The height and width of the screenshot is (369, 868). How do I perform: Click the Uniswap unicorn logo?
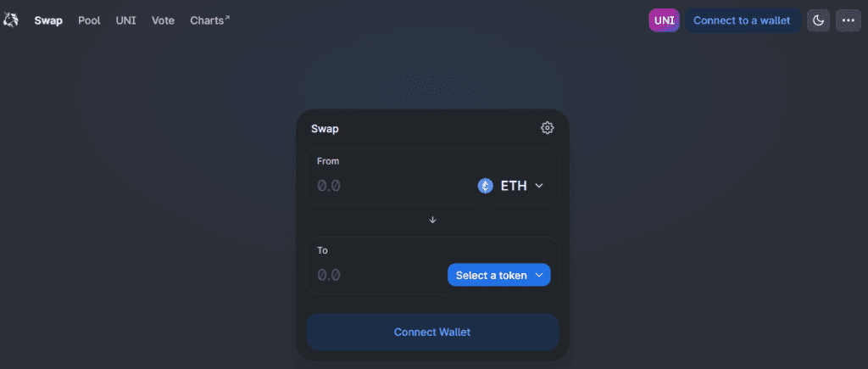10,20
